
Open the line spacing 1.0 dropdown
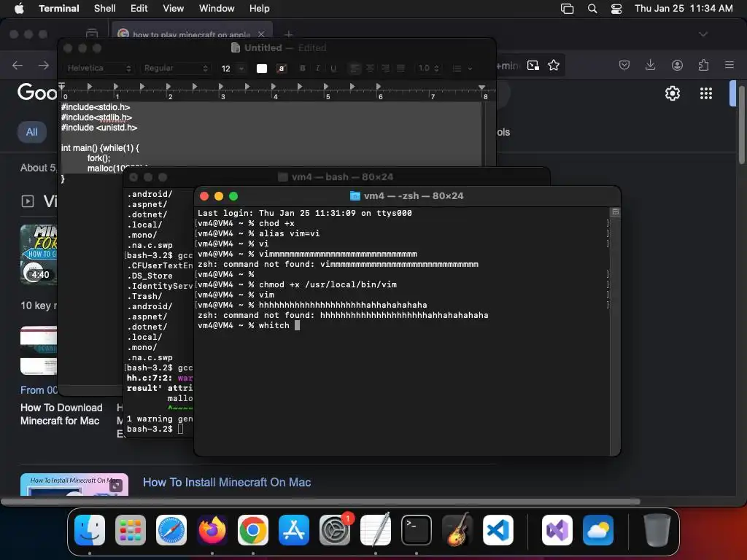(428, 69)
